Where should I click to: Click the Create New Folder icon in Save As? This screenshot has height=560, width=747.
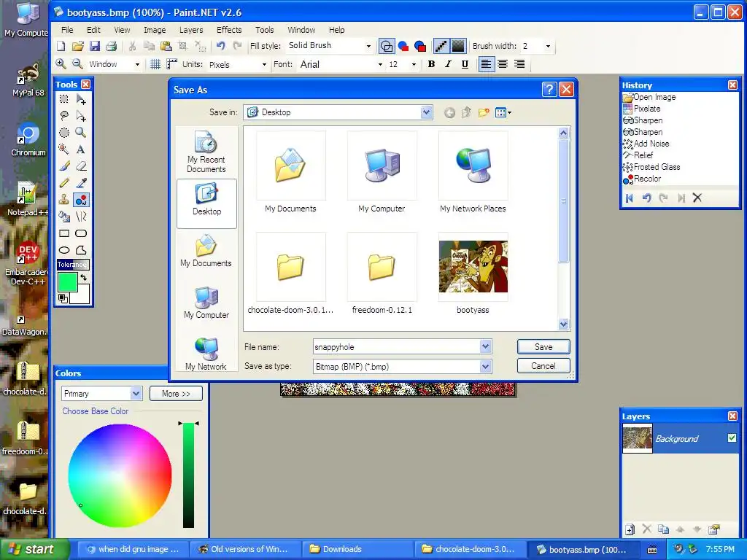pyautogui.click(x=484, y=112)
